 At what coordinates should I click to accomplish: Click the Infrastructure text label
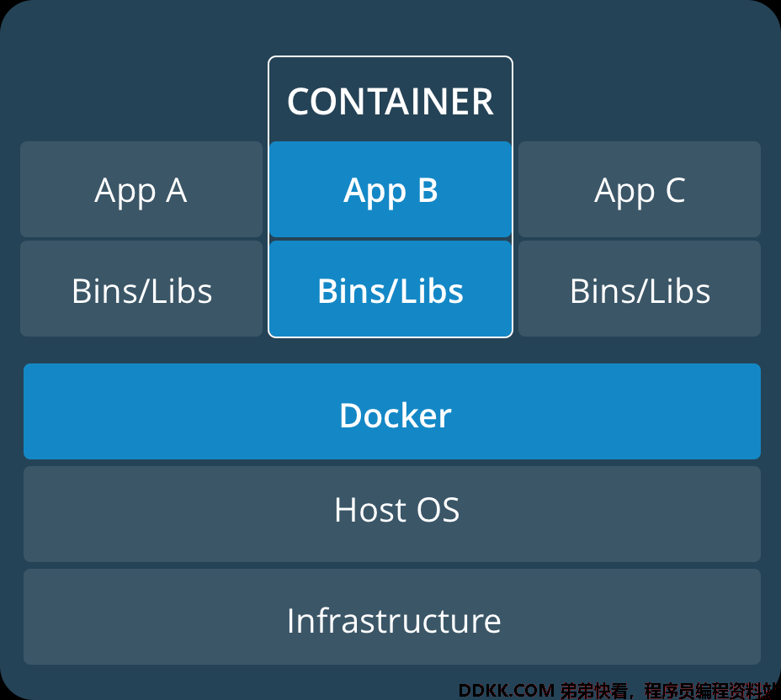pos(394,621)
